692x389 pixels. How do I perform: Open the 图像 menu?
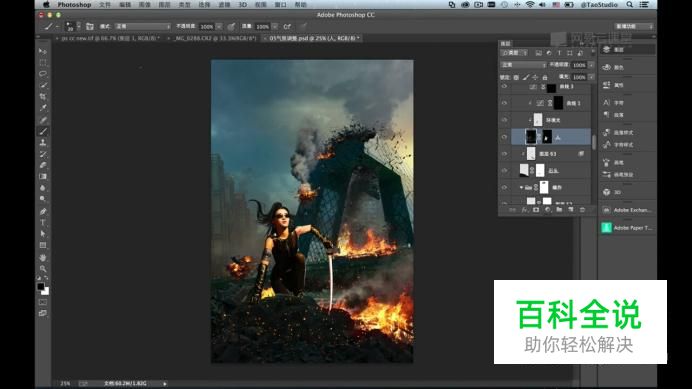pyautogui.click(x=145, y=4)
